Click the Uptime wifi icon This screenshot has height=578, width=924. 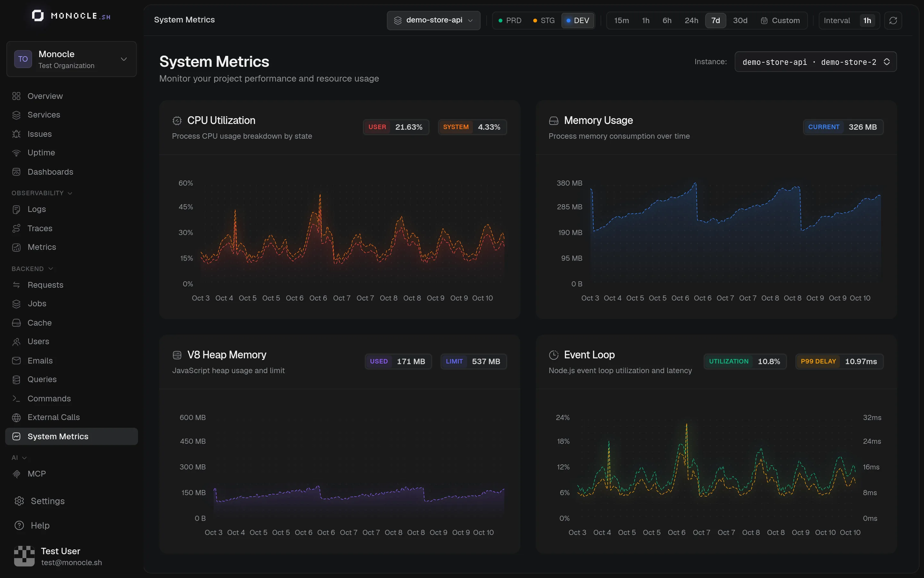(x=16, y=153)
